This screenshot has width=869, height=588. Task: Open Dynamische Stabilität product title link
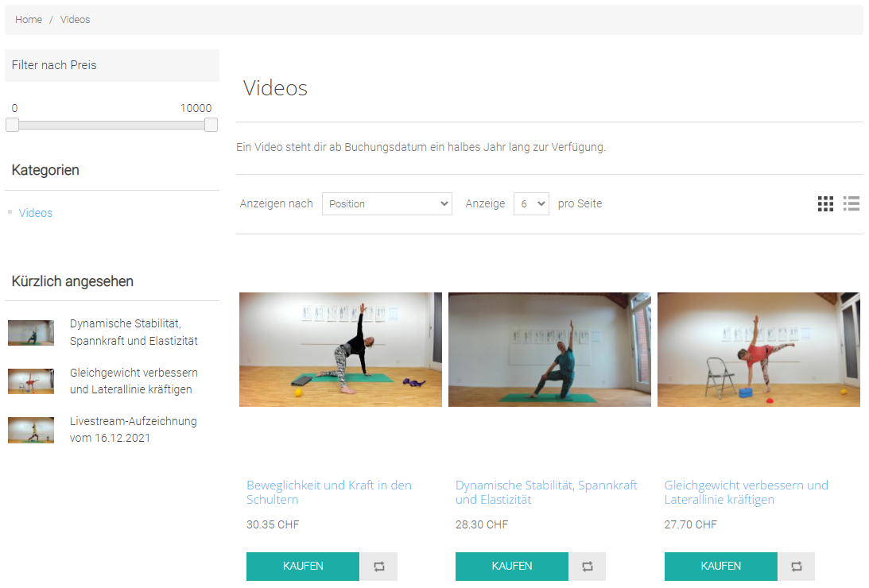click(x=546, y=492)
